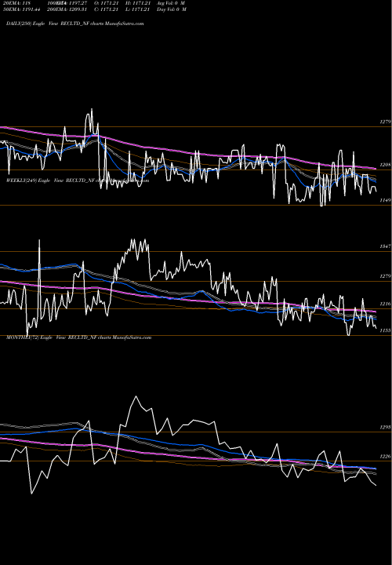The image size is (392, 565).
Task: Click the MONTHLY(72) Eagle View chart title
Action: point(79,337)
